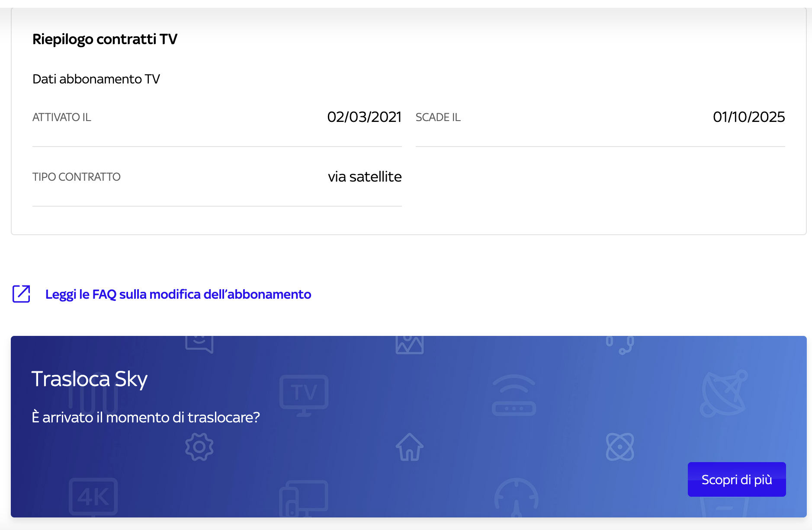Screen dimensions: 812x530
Task: Click the È arrivato il momento di traslocare? text
Action: 146,417
